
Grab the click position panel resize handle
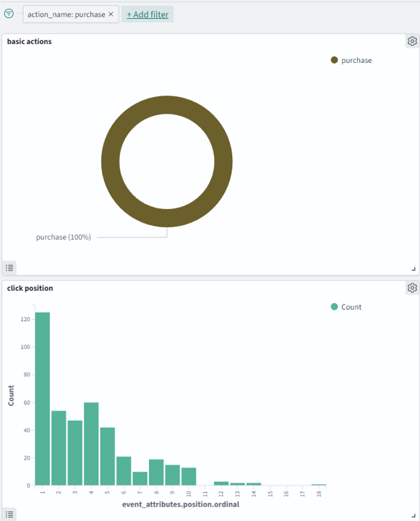pyautogui.click(x=413, y=516)
